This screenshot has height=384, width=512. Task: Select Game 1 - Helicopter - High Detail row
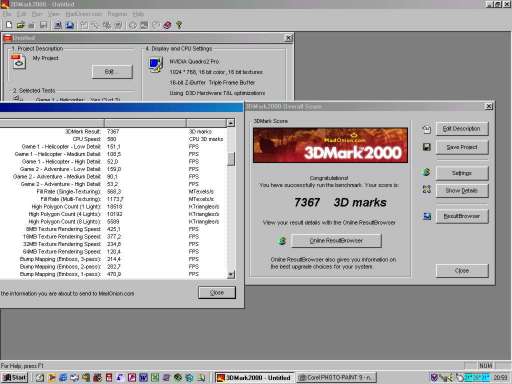pyautogui.click(x=113, y=162)
